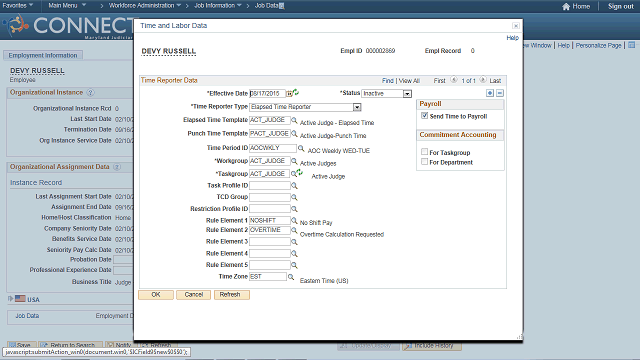Image resolution: width=640 pixels, height=360 pixels.
Task: Click the Cancel button
Action: click(193, 295)
